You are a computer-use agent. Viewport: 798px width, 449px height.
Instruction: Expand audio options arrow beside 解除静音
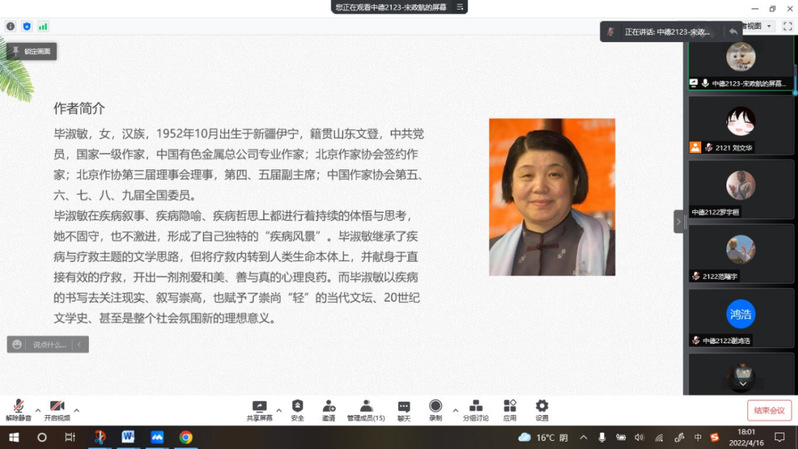tap(38, 410)
